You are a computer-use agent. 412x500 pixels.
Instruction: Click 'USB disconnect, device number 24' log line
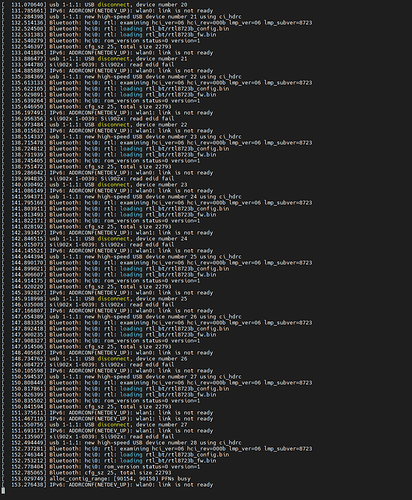click(94, 239)
